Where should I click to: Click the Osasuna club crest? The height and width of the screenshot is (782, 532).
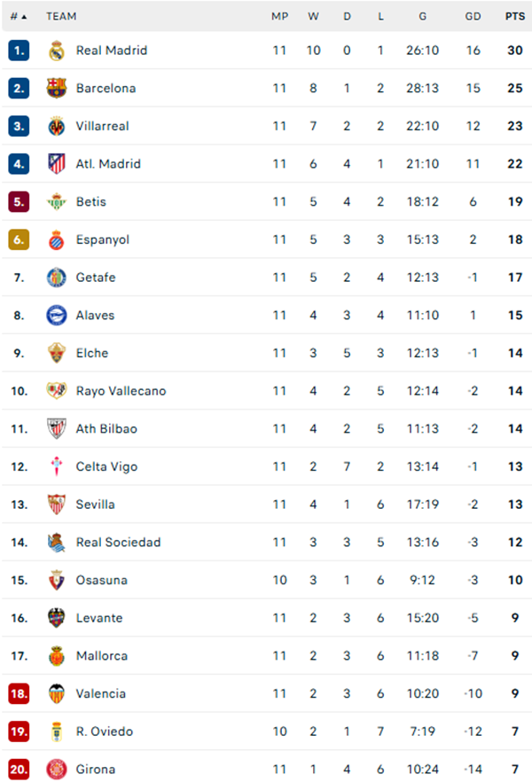pos(53,580)
